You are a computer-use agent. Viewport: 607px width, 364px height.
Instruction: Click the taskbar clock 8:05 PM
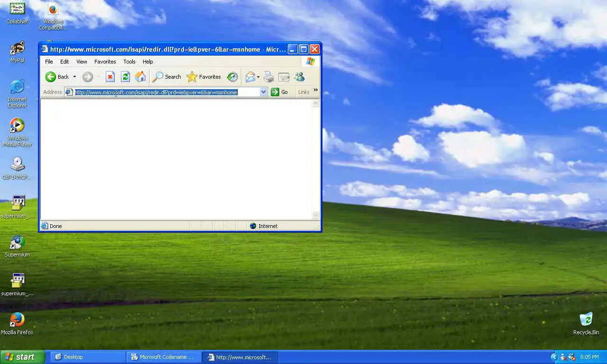[x=589, y=357]
